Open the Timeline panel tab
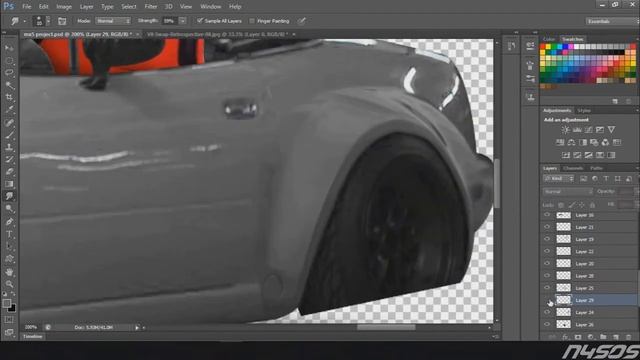 point(33,337)
